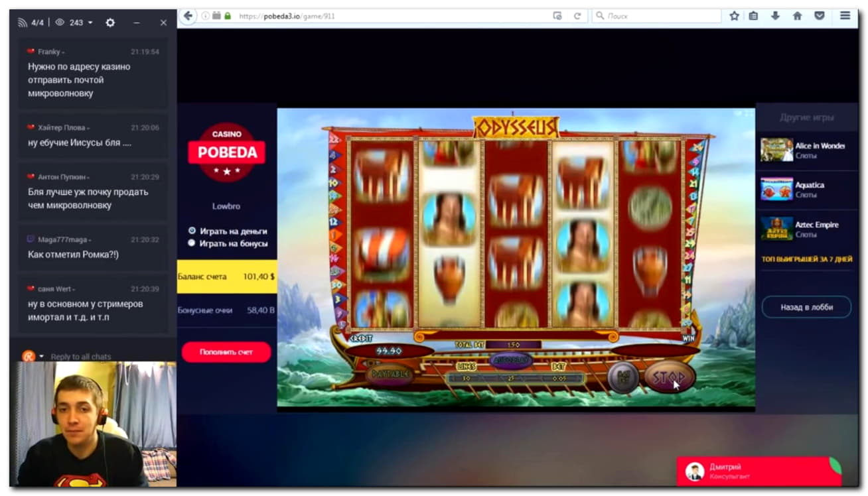Click the consultant avatar in the chat widget
The width and height of the screenshot is (868, 496).
[695, 471]
